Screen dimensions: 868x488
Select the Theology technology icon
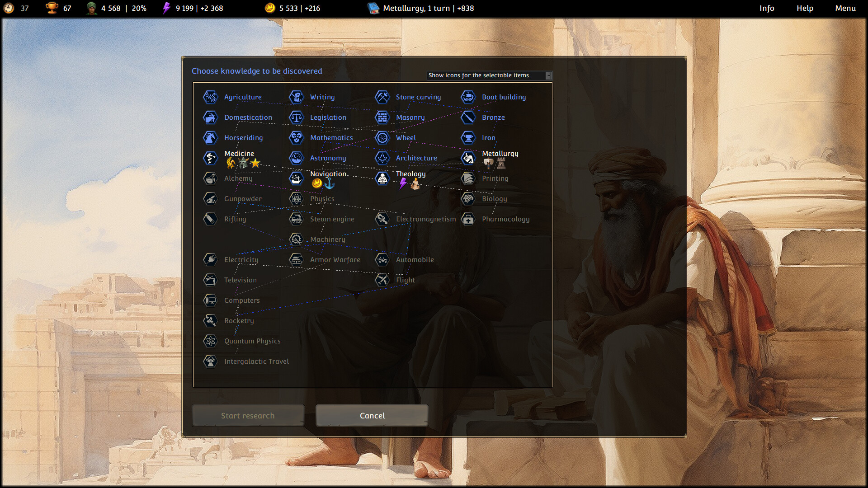click(x=382, y=178)
